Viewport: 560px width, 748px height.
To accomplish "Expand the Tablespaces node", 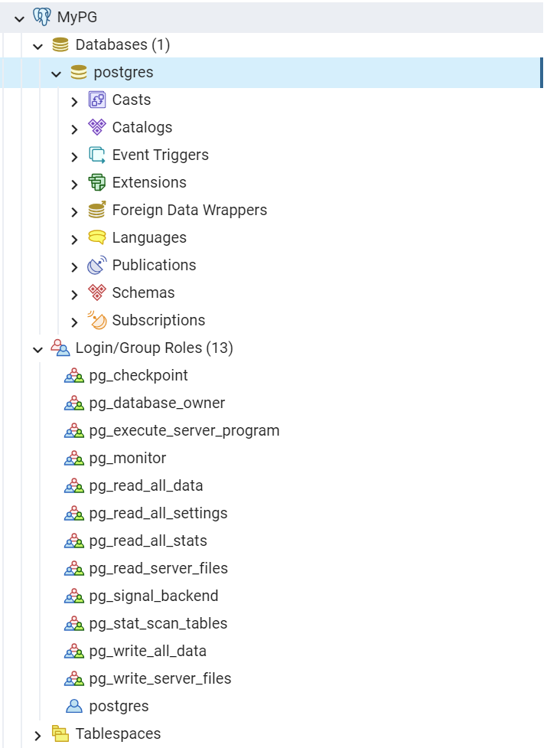I will click(x=37, y=736).
